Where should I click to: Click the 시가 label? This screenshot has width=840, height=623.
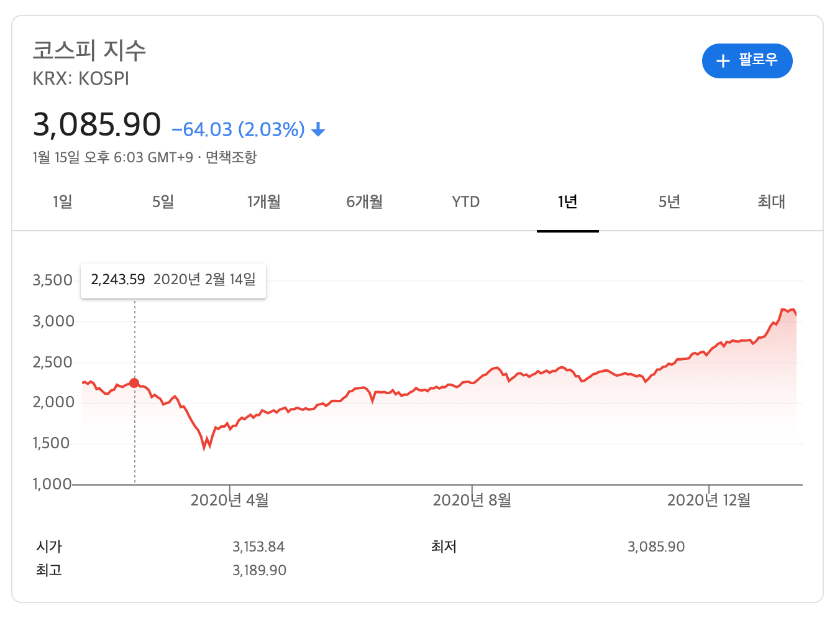tap(49, 547)
